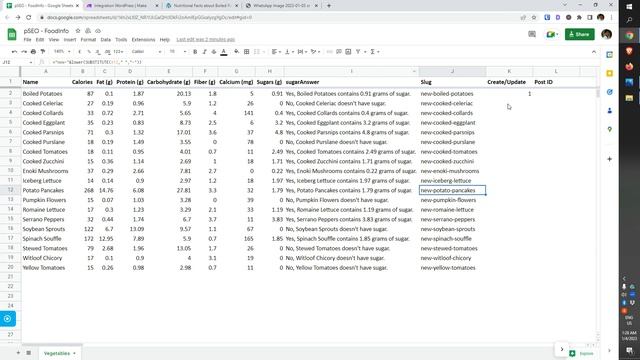Screen dimensions: 640x360
Task: Star the pSEO - FoodInfo document
Action: coord(78,31)
